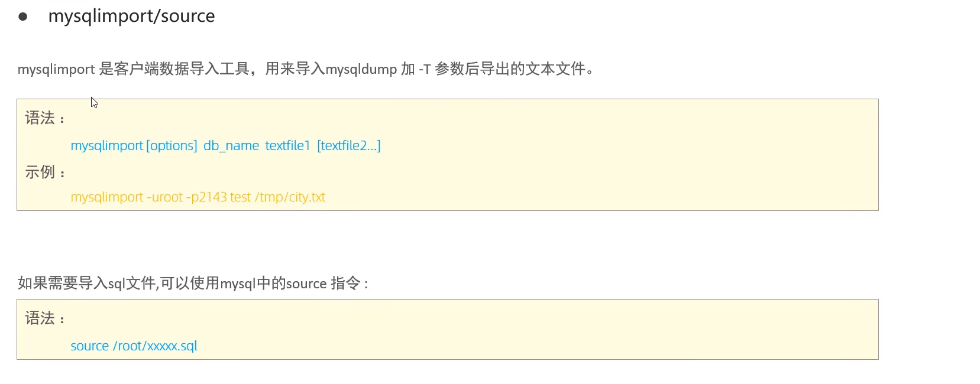Click the mysqlimport client tool description sentence
The height and width of the screenshot is (384, 980).
305,69
